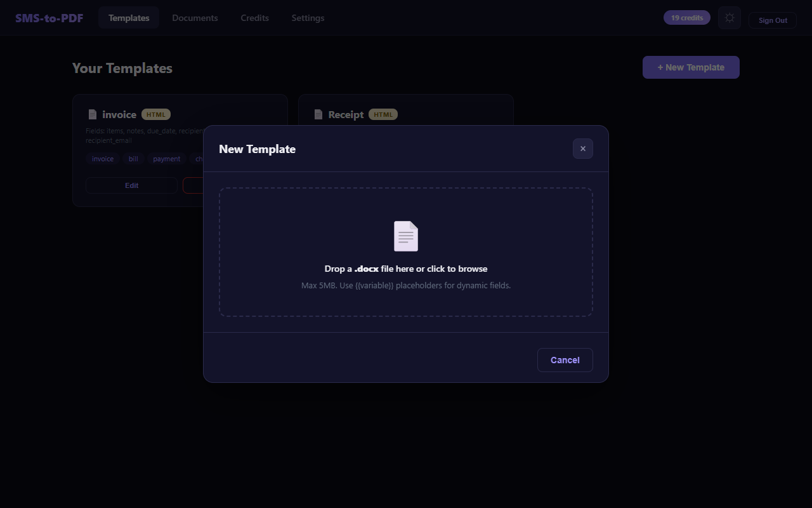Click the document icon beside Receipt template
The width and height of the screenshot is (812, 508).
point(318,114)
